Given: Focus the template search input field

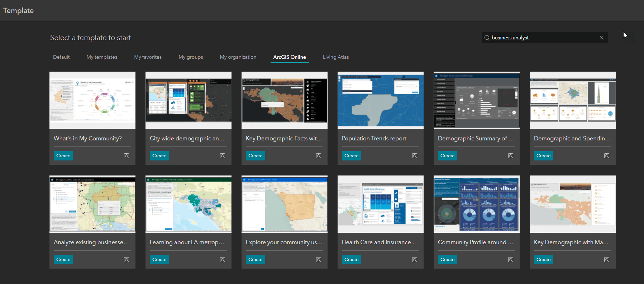Looking at the screenshot, I should pyautogui.click(x=545, y=38).
